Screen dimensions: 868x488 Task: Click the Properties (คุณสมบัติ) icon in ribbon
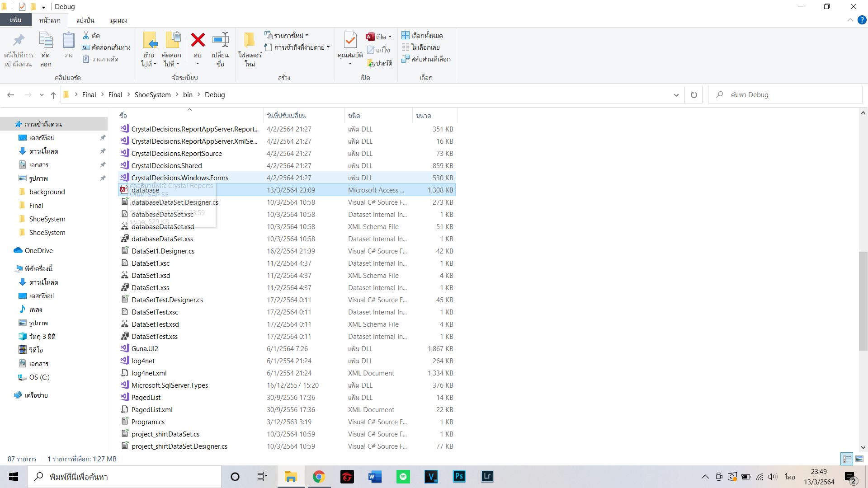[350, 41]
